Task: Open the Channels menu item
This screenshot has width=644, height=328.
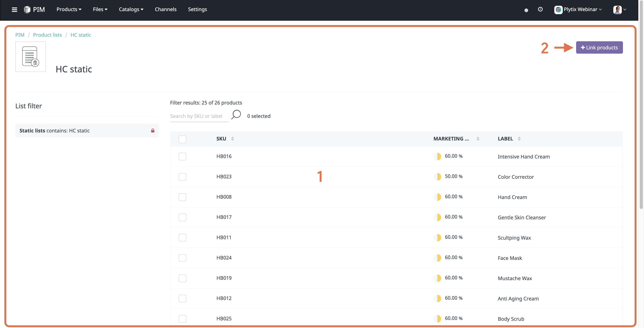Action: [x=165, y=9]
